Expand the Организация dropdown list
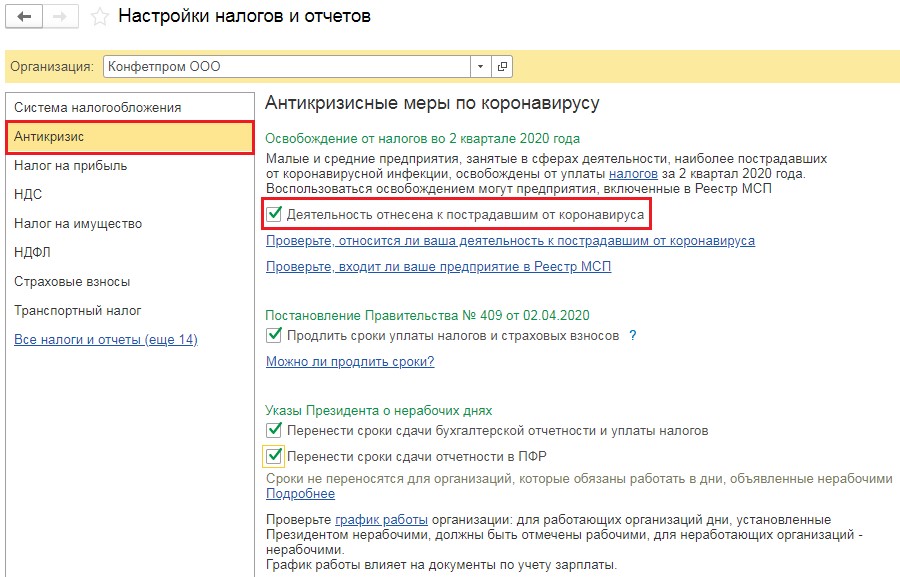The width and height of the screenshot is (900, 577). click(480, 67)
